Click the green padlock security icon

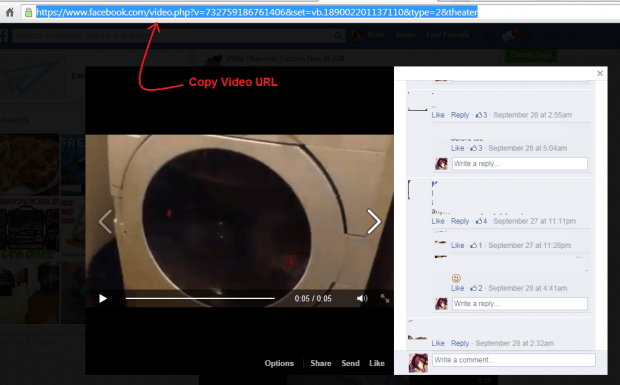pyautogui.click(x=28, y=12)
